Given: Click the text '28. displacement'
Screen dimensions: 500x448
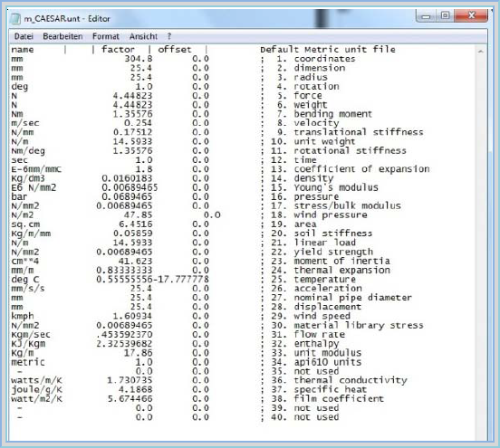Looking at the screenshot, I should coord(316,307).
